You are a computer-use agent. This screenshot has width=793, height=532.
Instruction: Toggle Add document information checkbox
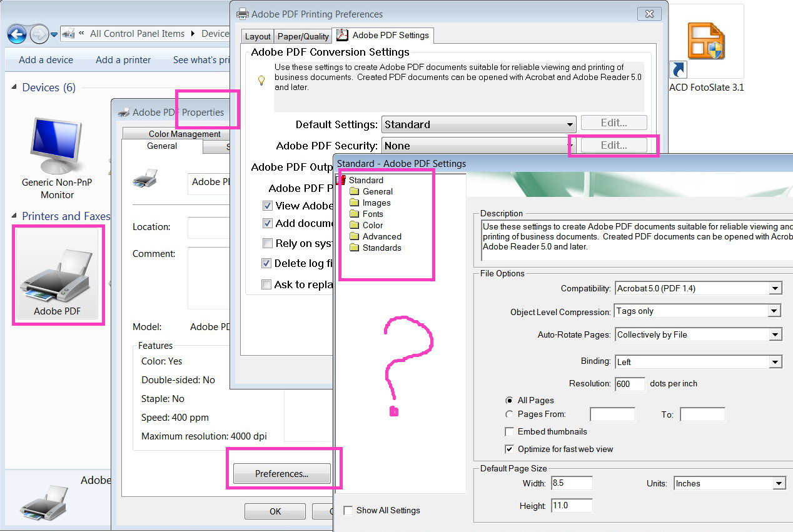268,223
